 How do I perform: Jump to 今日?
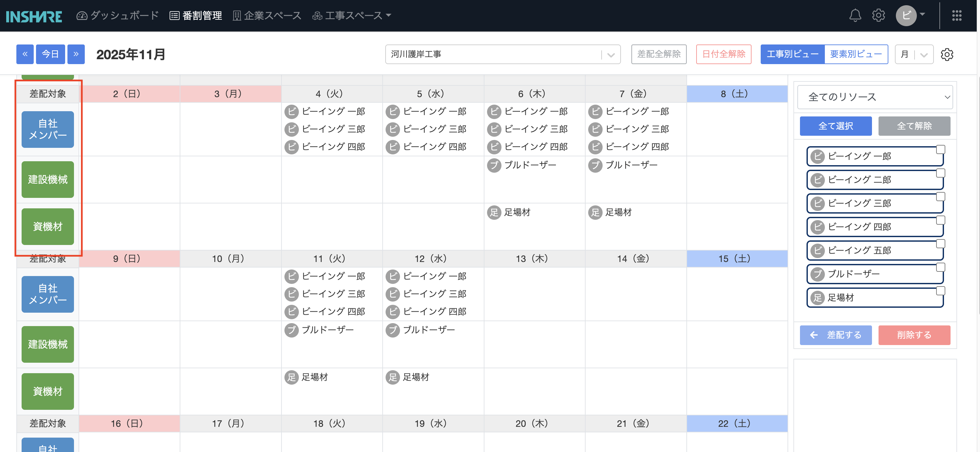click(x=50, y=54)
